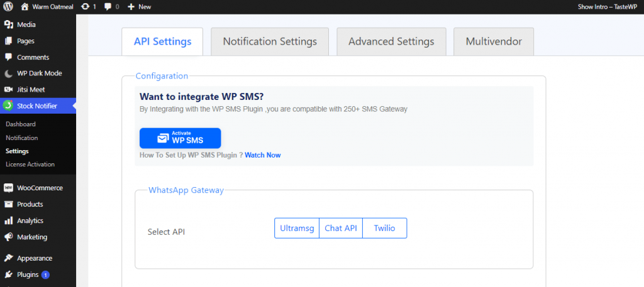Open the comments bubble icon in admin bar
Image resolution: width=644 pixels, height=287 pixels.
point(108,6)
